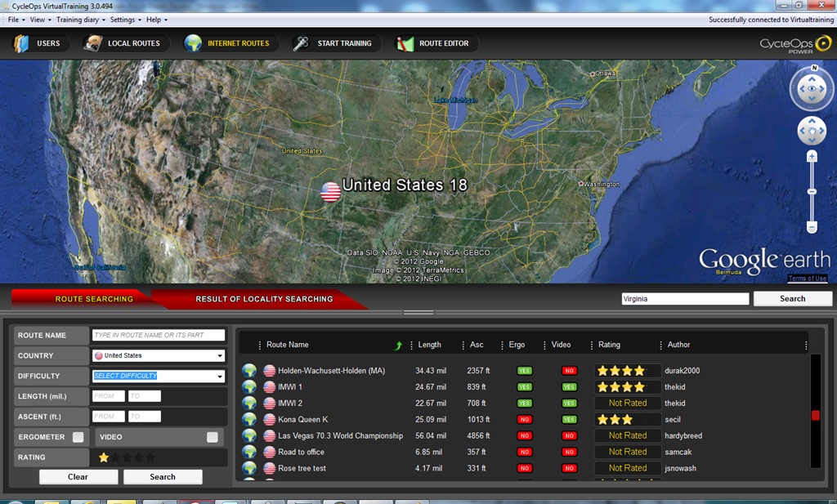
Task: Enable the Ergometer checkbox
Action: (78, 437)
